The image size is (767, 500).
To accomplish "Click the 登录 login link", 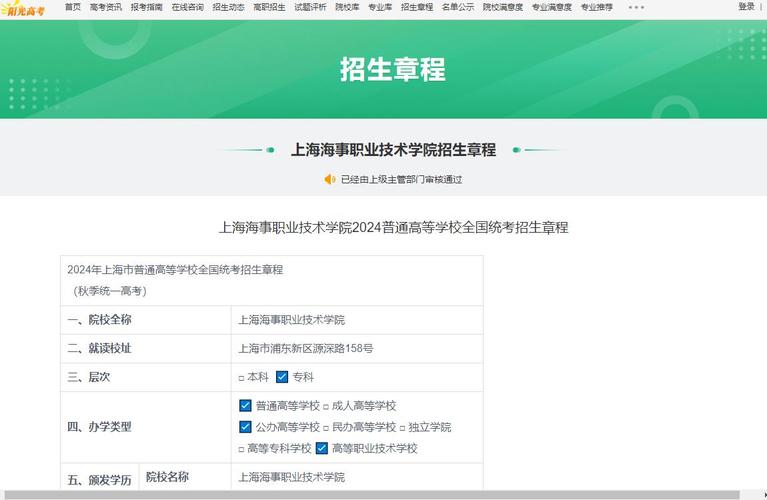I will pyautogui.click(x=746, y=6).
